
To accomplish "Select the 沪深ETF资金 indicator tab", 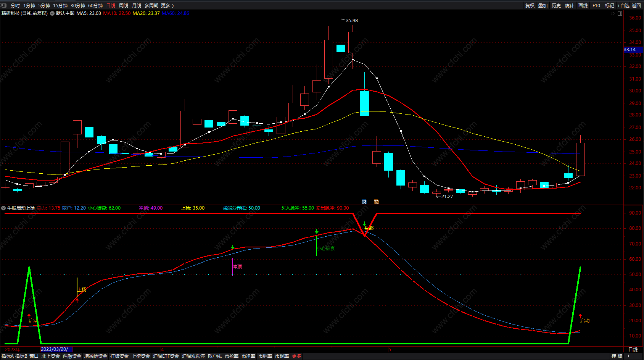I will [166, 356].
